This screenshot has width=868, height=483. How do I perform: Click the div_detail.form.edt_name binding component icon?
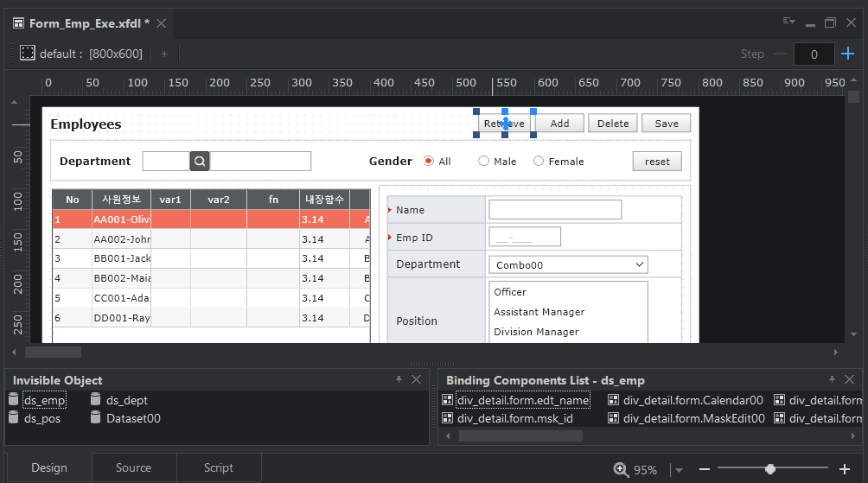(x=447, y=399)
